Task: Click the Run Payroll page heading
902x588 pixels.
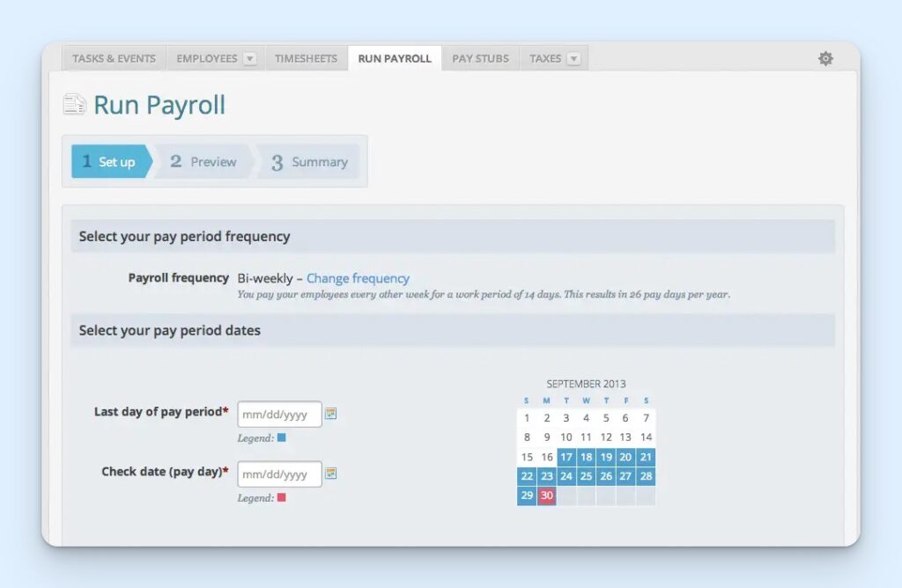Action: point(159,105)
